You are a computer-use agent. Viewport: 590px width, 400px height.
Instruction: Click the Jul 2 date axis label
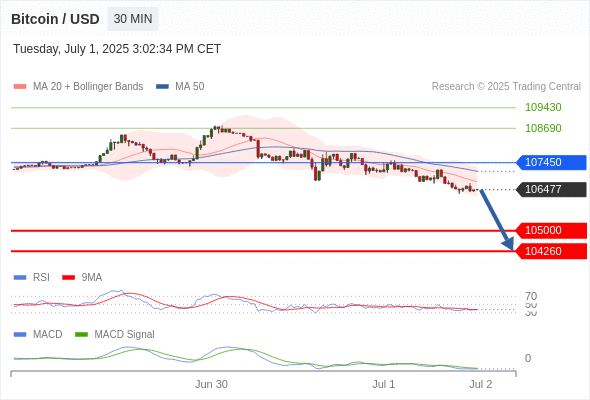[x=481, y=384]
